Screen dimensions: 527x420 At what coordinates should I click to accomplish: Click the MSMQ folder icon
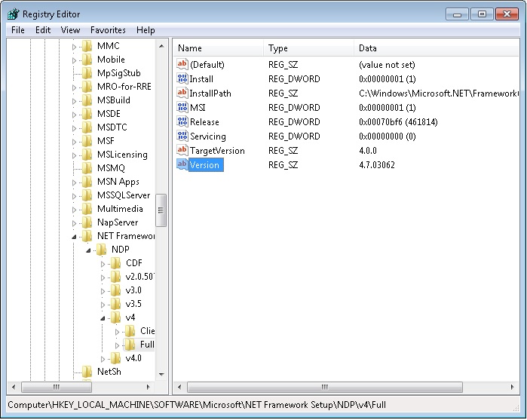point(87,168)
